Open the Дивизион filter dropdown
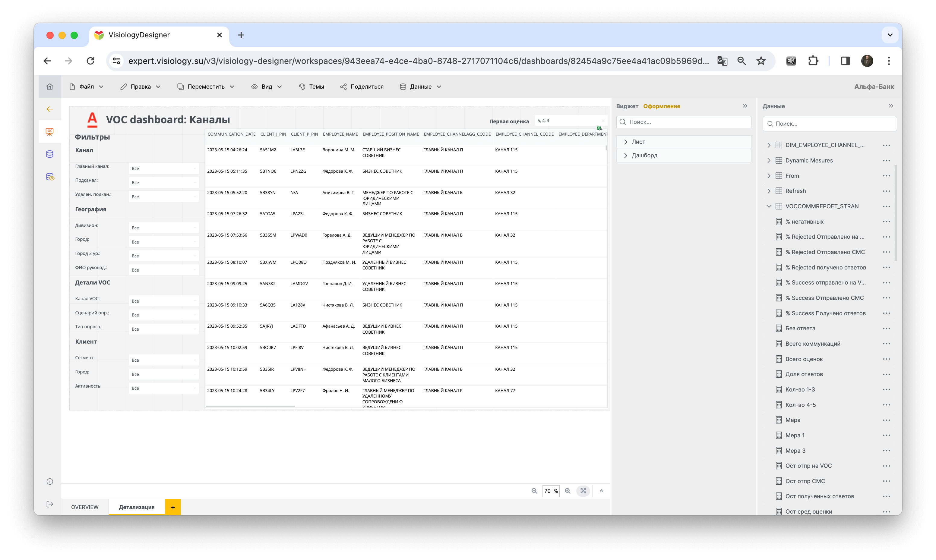Viewport: 936px width, 560px height. [x=164, y=228]
